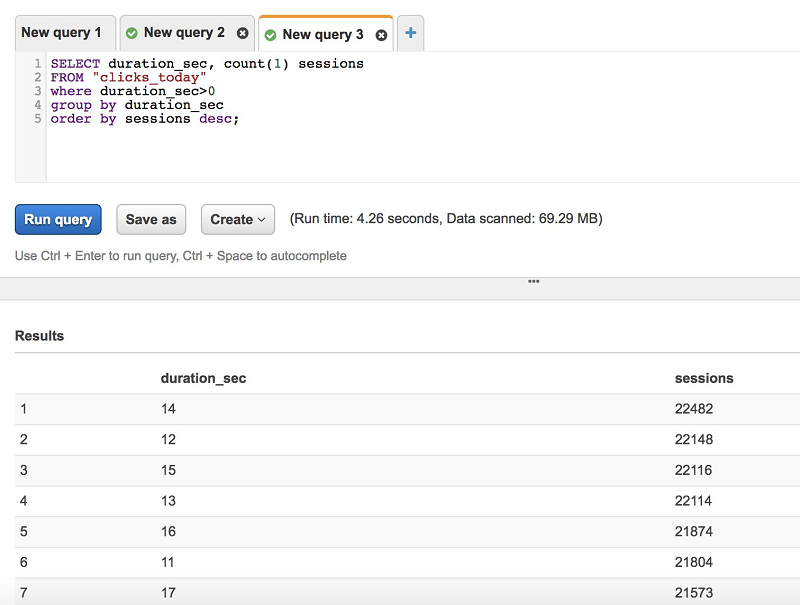This screenshot has width=800, height=605.
Task: Click the Ctrl + Enter hint text
Action: pos(181,256)
